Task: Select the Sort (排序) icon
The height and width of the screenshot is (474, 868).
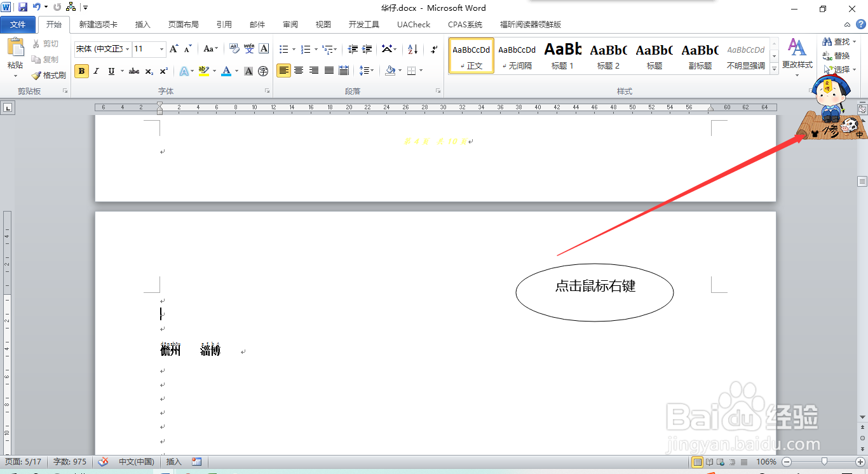Action: click(412, 49)
